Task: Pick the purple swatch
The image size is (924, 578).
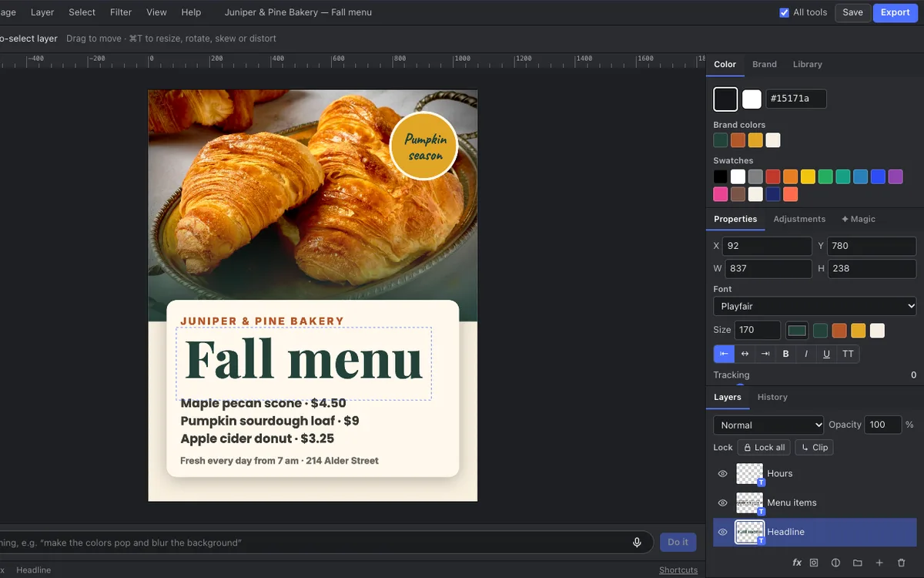Action: [896, 177]
